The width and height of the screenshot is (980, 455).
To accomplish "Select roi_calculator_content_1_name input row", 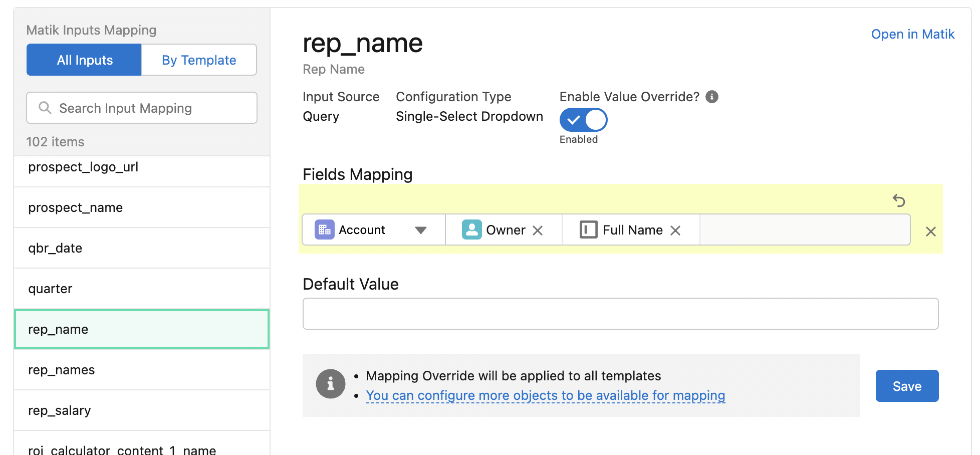I will pos(142,444).
